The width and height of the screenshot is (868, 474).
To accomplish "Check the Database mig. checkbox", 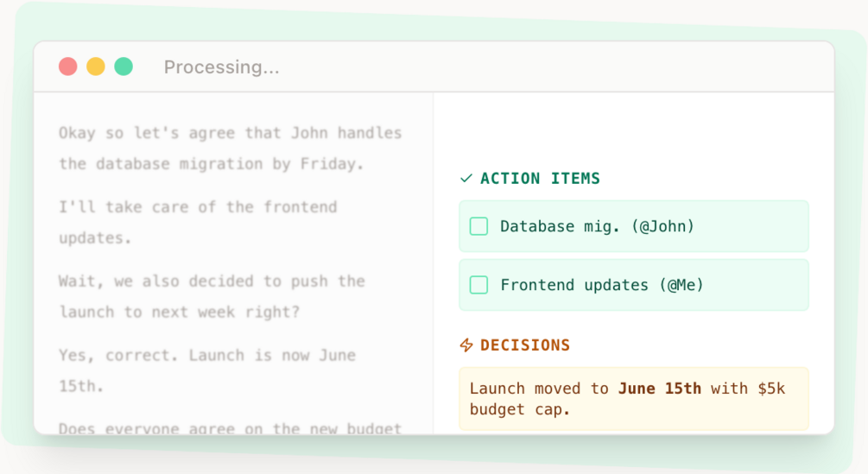I will click(x=478, y=226).
